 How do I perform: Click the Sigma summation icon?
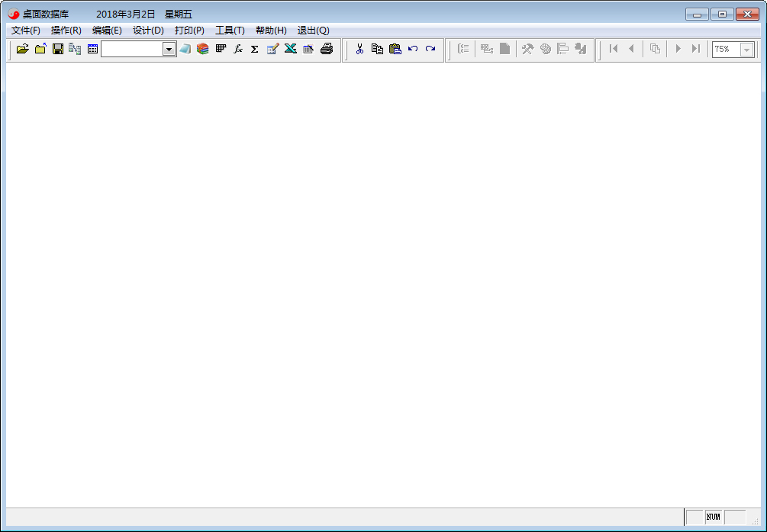tap(255, 49)
